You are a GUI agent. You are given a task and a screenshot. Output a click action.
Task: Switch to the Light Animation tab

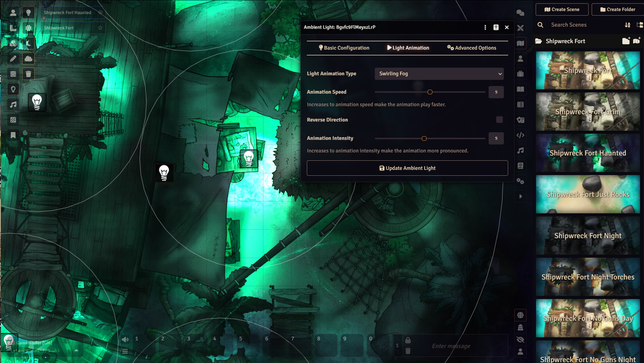point(408,48)
